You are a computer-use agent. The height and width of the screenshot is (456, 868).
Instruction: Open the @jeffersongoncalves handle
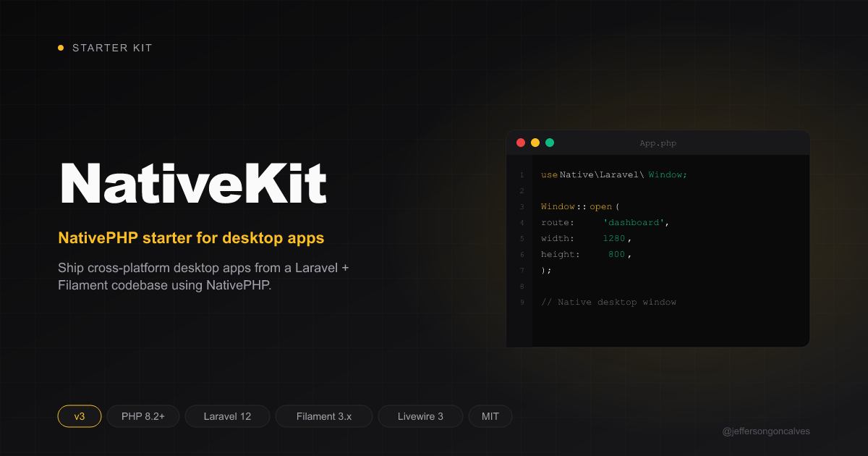pyautogui.click(x=766, y=431)
